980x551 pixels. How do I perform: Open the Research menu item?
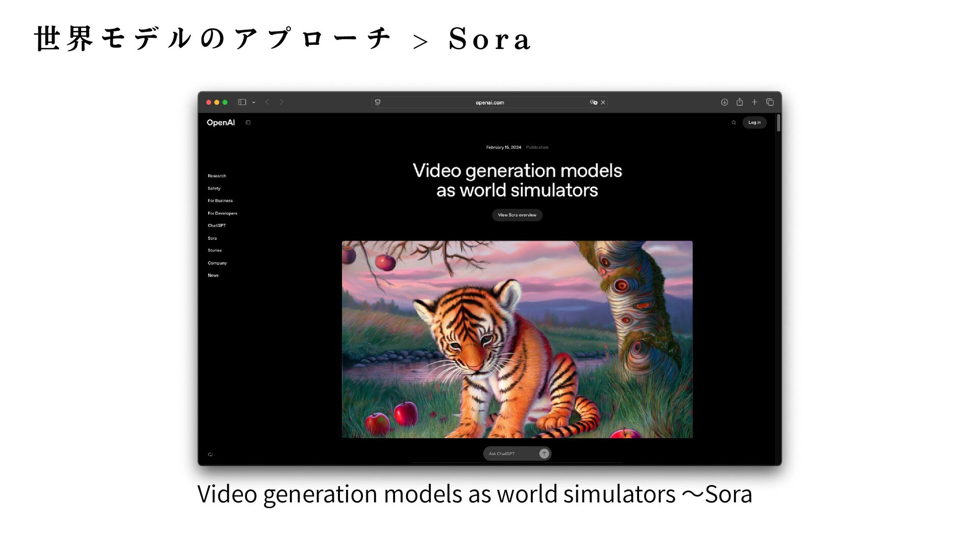point(216,176)
